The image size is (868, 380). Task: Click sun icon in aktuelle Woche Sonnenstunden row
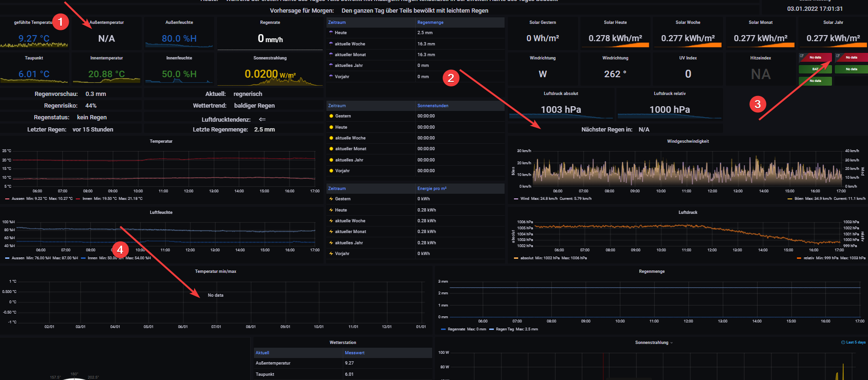331,138
